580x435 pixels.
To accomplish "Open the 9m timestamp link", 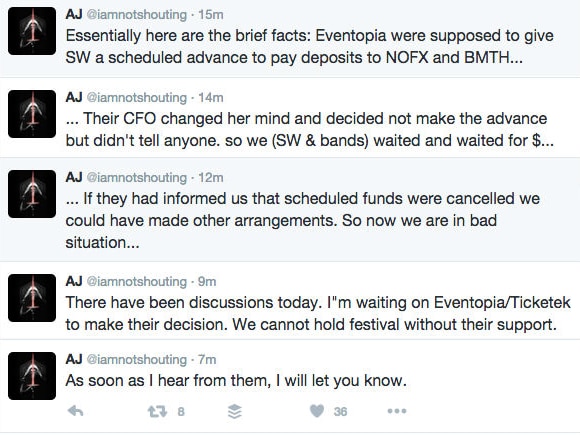I will [x=207, y=281].
